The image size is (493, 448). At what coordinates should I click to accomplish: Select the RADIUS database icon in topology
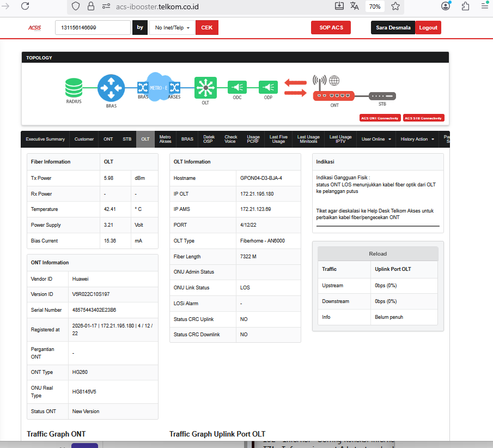coord(74,87)
